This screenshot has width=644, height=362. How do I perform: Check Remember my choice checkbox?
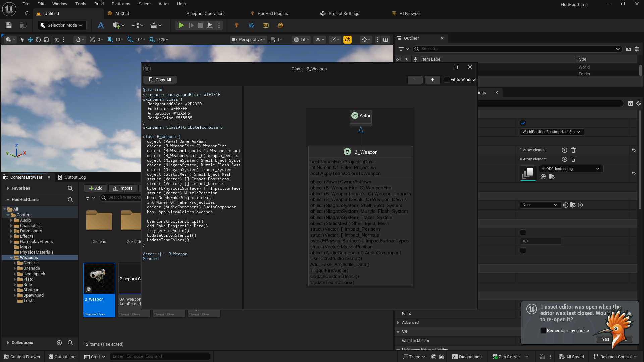point(543,330)
